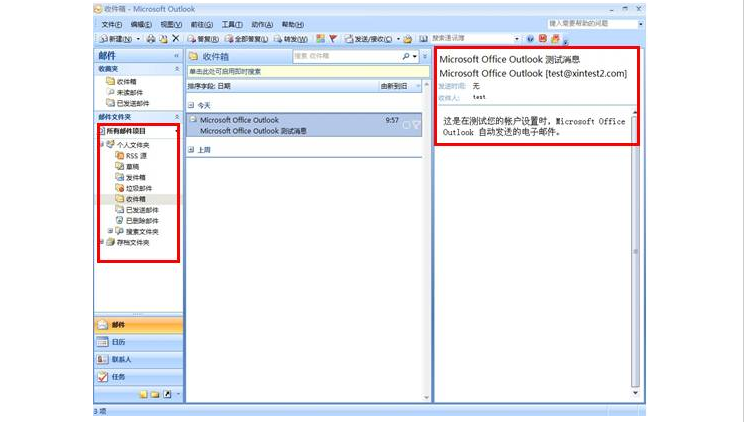Switch to 联系人 contacts navigation button
Screen dimensions: 744x422
138,360
